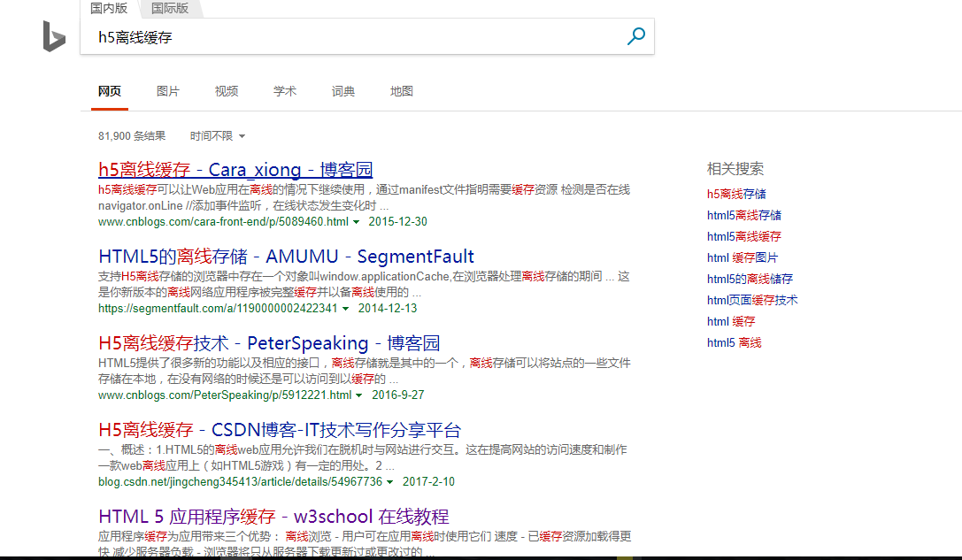This screenshot has height=560, width=962.
Task: Open result H5离线缓存 - CSDN博客
Action: pyautogui.click(x=279, y=429)
